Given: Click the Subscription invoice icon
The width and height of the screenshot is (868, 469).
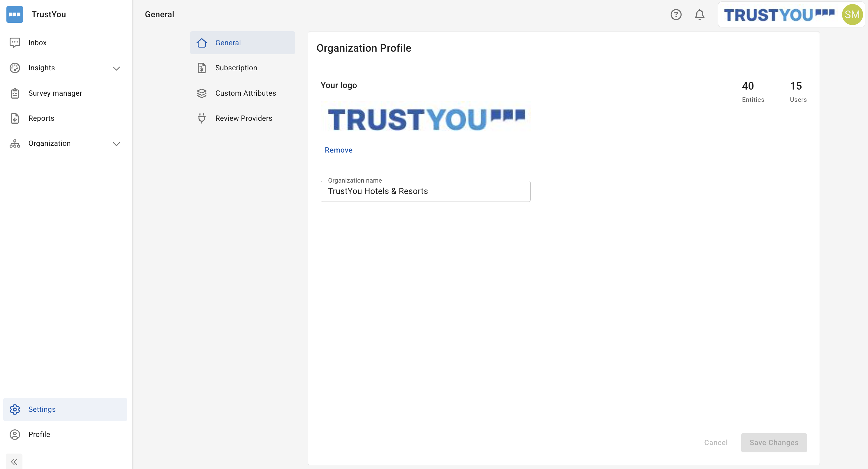Looking at the screenshot, I should coord(202,68).
